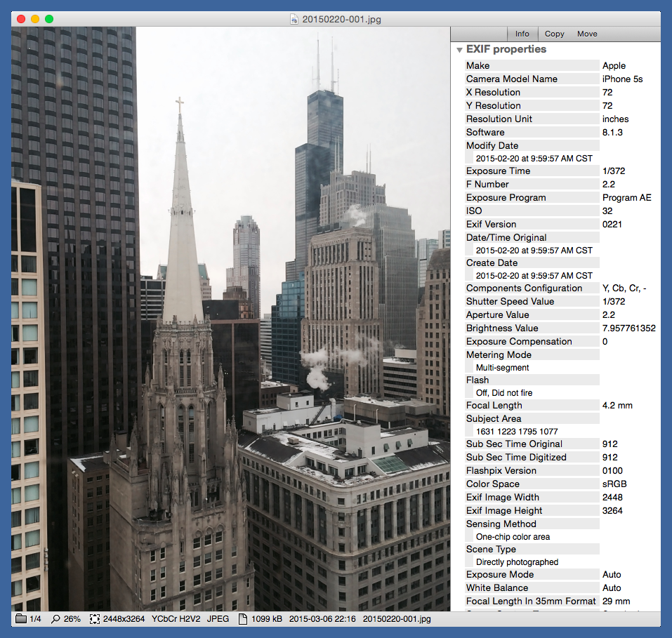Open the Copy tab

point(554,34)
